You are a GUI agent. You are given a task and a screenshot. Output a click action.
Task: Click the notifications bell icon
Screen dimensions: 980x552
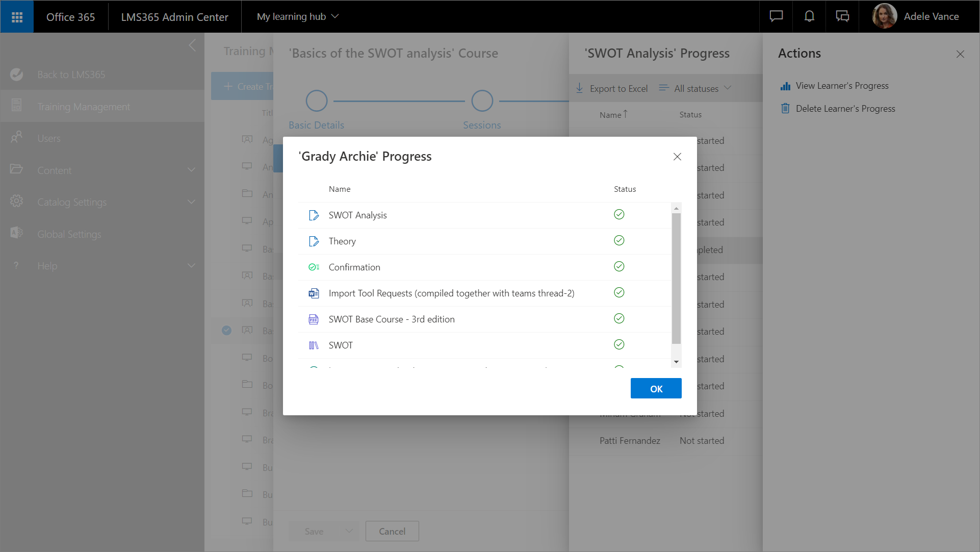pos(809,16)
